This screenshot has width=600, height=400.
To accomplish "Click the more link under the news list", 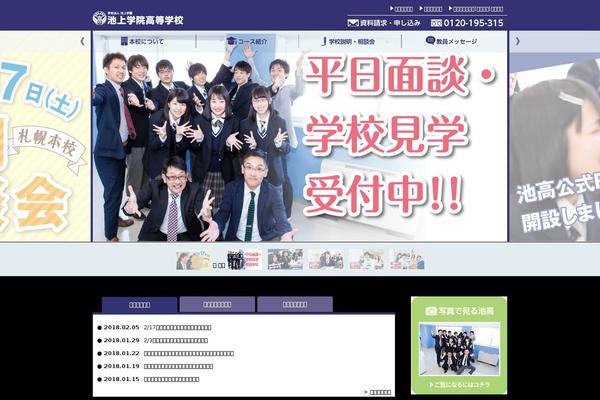I will click(x=377, y=392).
